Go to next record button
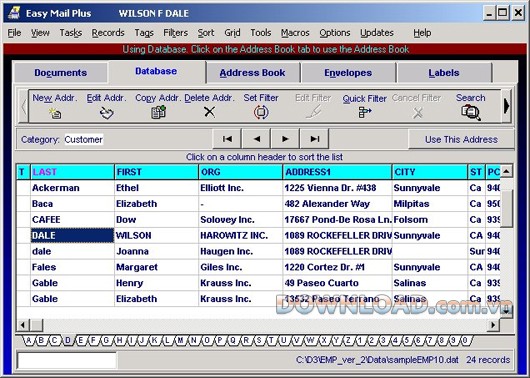 coord(285,139)
